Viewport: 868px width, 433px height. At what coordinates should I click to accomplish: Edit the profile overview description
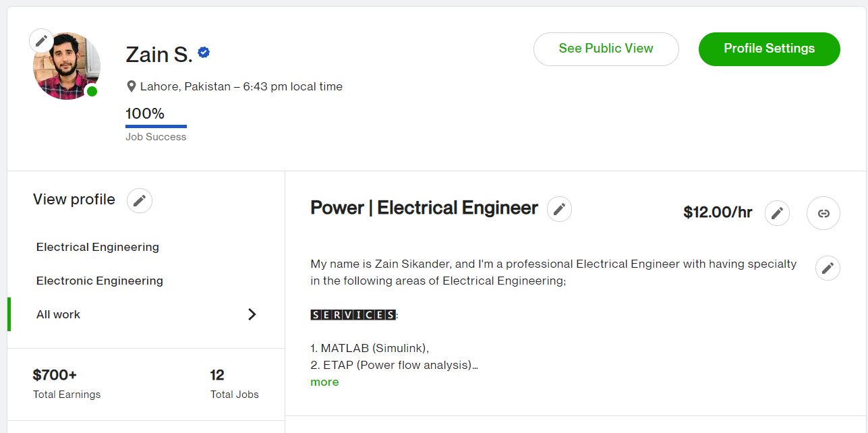pos(828,268)
